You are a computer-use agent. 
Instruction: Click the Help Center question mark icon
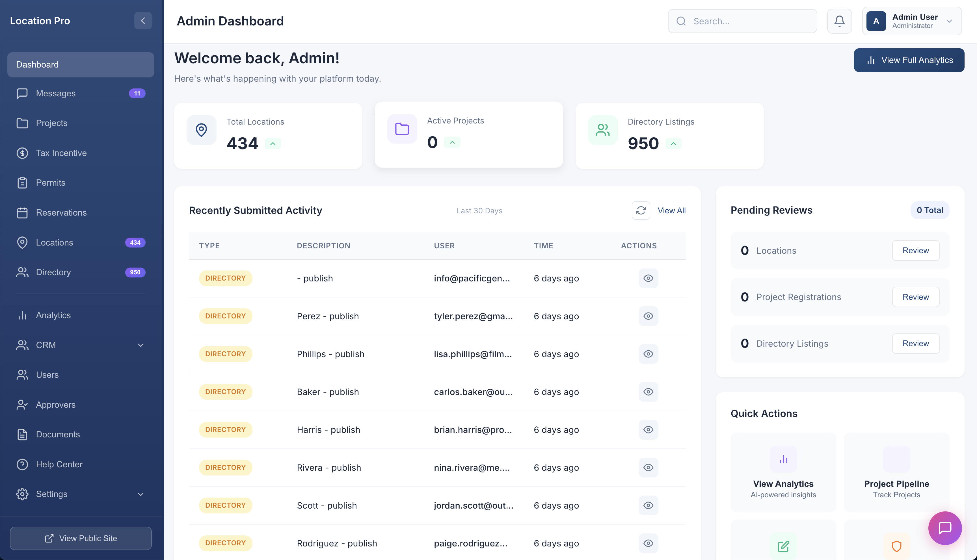tap(22, 464)
